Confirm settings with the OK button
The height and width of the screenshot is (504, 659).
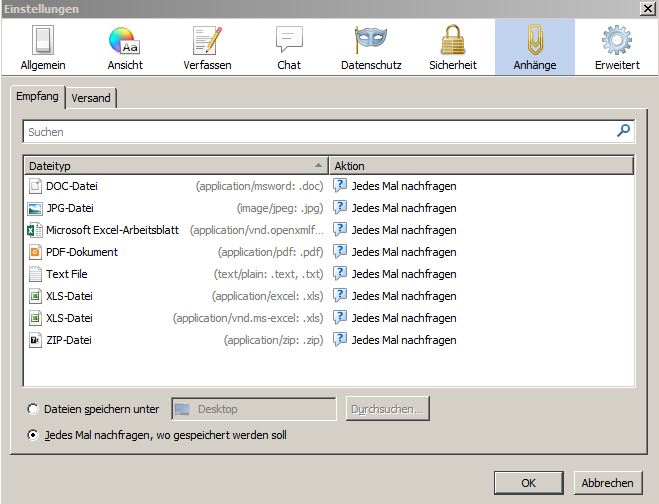coord(528,483)
